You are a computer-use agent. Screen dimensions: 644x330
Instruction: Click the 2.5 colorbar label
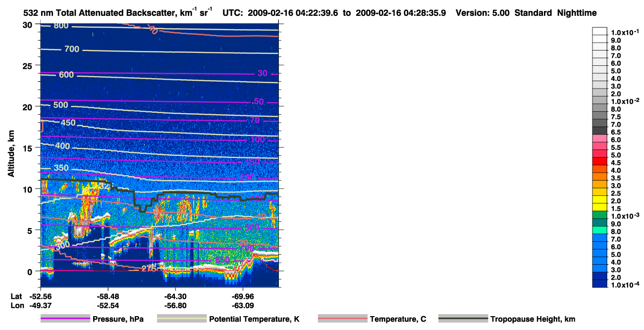coord(616,193)
